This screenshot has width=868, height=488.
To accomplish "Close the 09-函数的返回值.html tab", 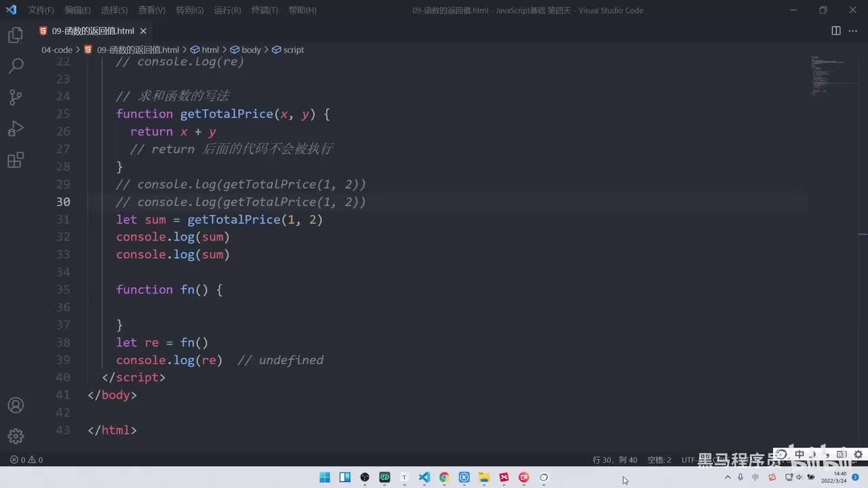I will tap(144, 31).
